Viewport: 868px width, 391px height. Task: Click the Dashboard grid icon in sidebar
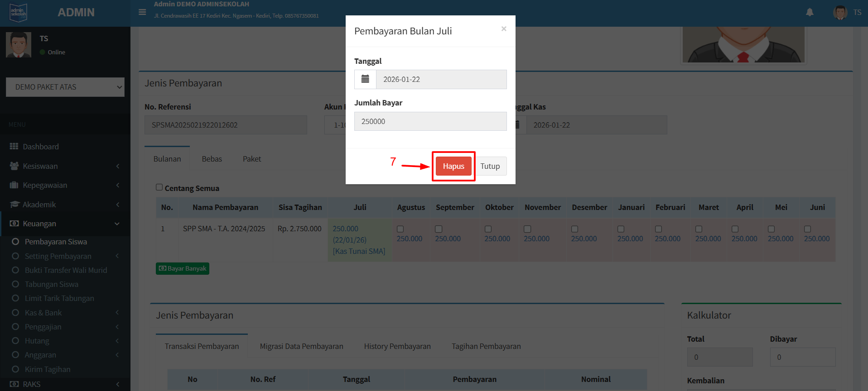(14, 147)
